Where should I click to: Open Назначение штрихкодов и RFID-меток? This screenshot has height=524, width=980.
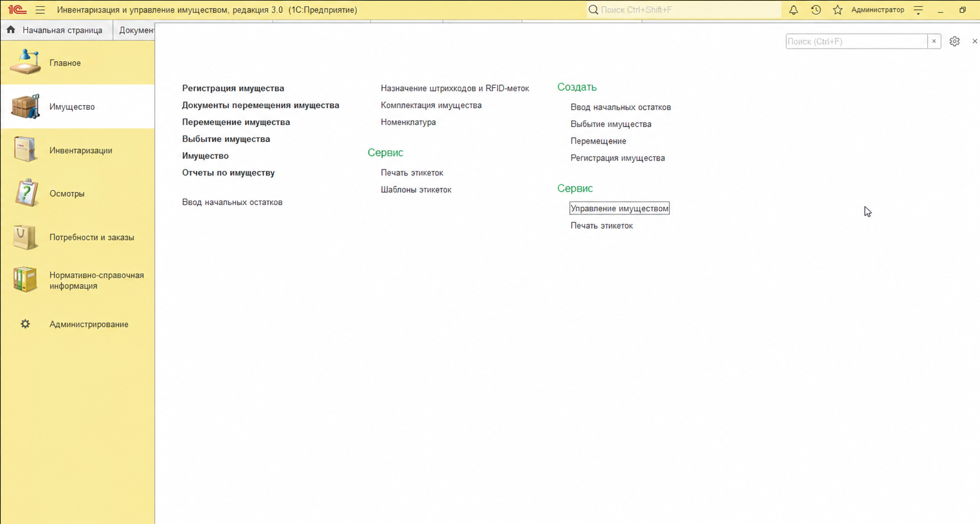(455, 88)
